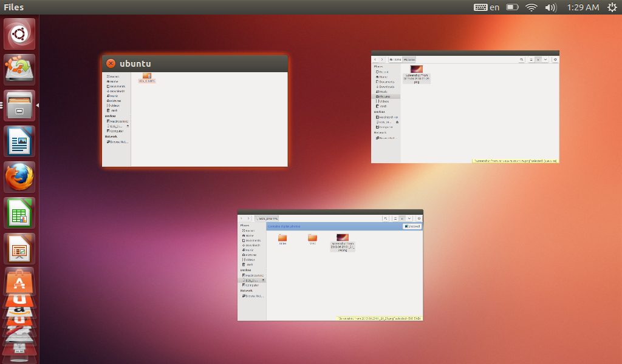Switch Pictures window to list view
Screen dimensions: 622x364
click(531, 59)
